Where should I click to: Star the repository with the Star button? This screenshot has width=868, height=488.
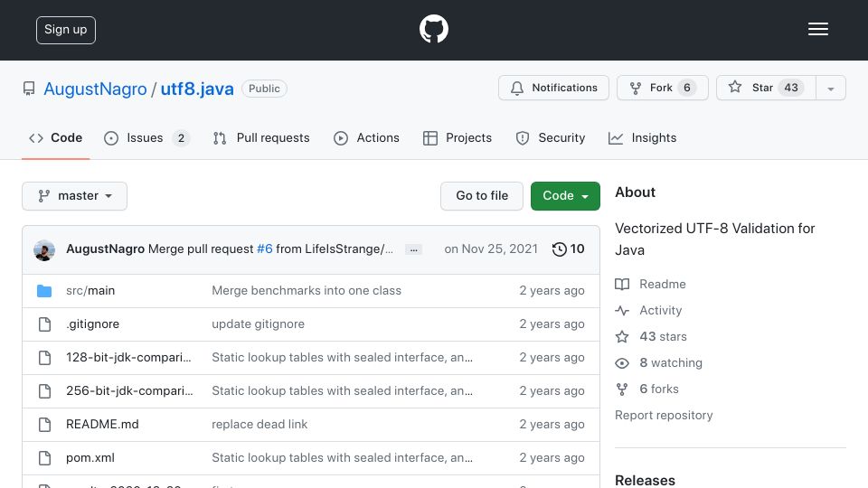pos(766,88)
